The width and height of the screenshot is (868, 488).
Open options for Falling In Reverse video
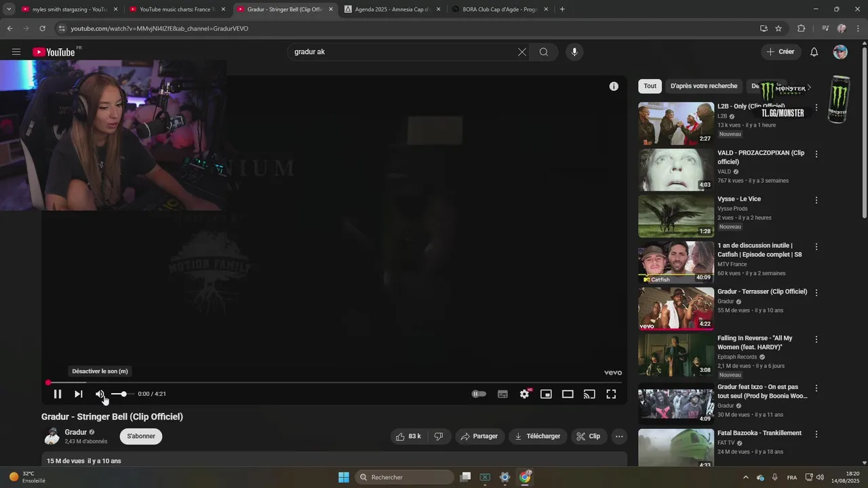[x=816, y=339]
